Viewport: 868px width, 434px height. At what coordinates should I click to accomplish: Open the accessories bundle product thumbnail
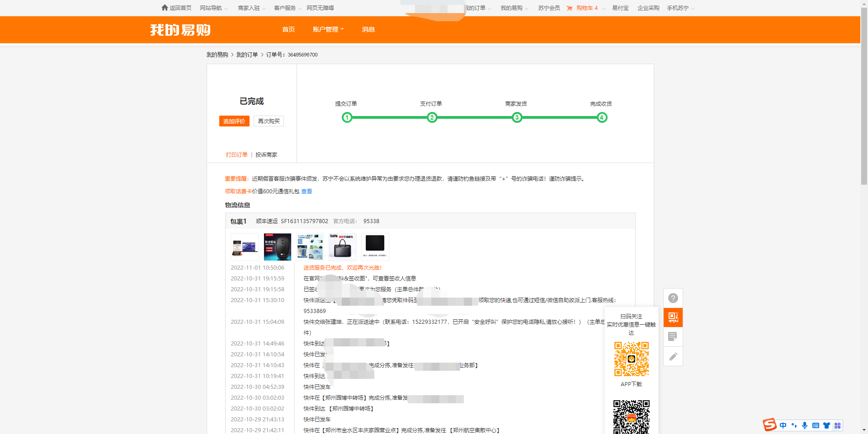(x=310, y=247)
